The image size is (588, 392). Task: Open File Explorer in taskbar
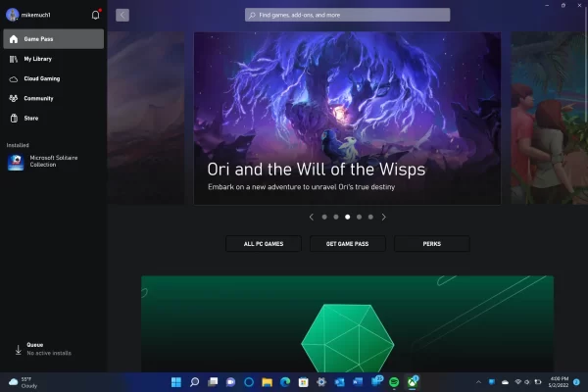pyautogui.click(x=267, y=382)
